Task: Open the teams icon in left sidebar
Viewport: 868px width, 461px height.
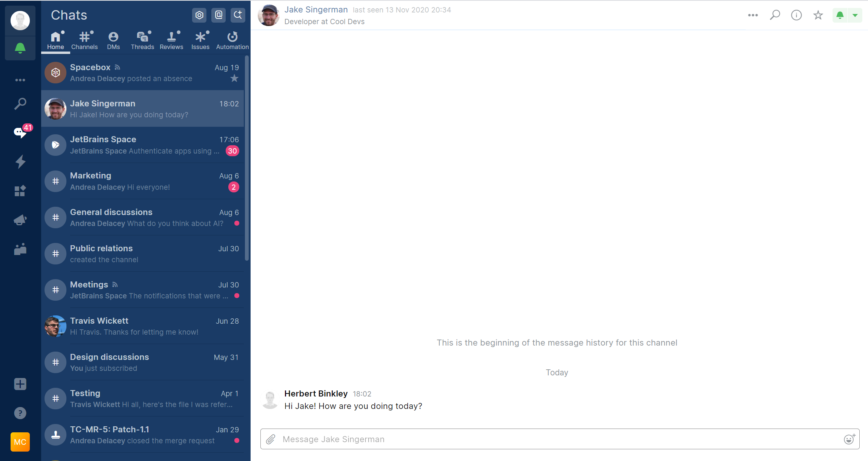Action: [20, 249]
